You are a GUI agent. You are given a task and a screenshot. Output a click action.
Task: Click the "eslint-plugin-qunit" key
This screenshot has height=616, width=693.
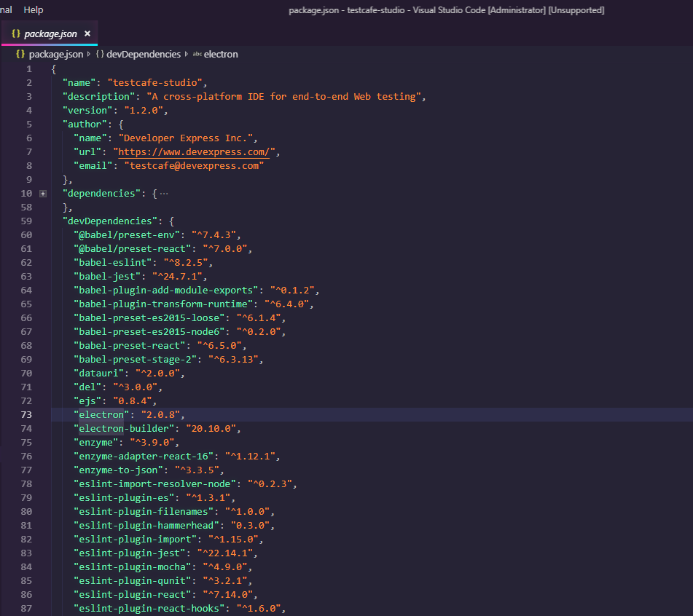[132, 580]
